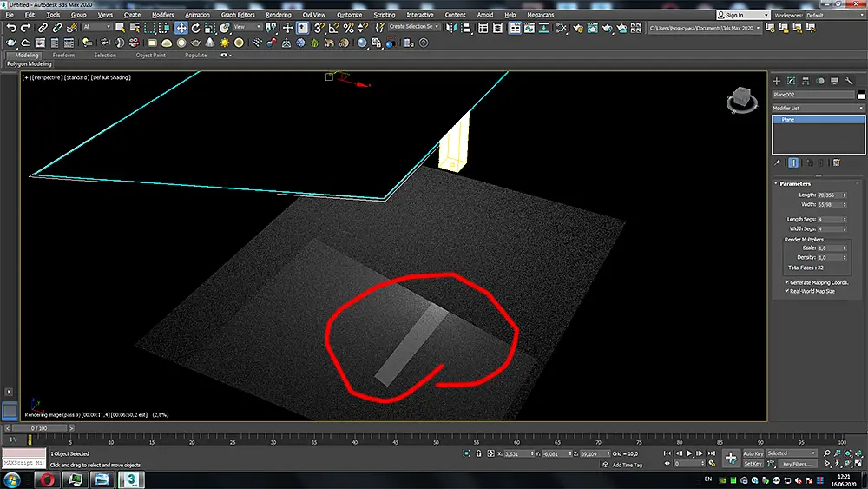Toggle Isolate Selection icon in status bar
Screen dimensions: 868x489
click(467, 453)
